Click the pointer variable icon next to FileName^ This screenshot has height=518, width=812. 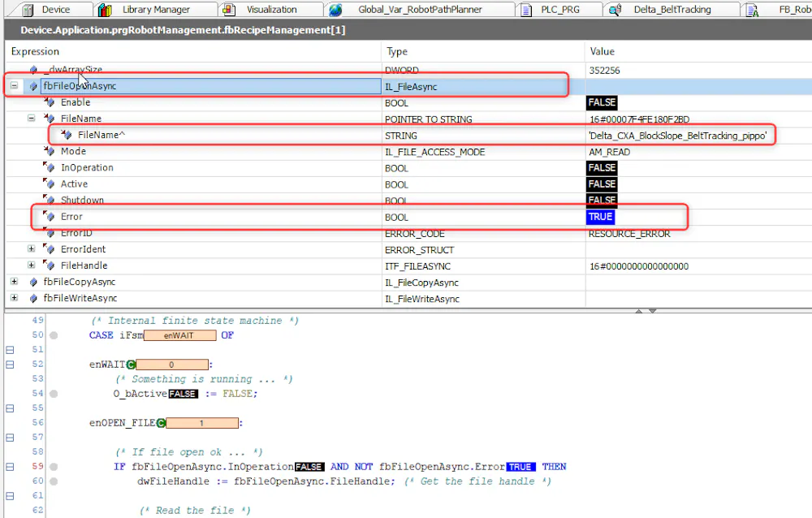tap(67, 135)
